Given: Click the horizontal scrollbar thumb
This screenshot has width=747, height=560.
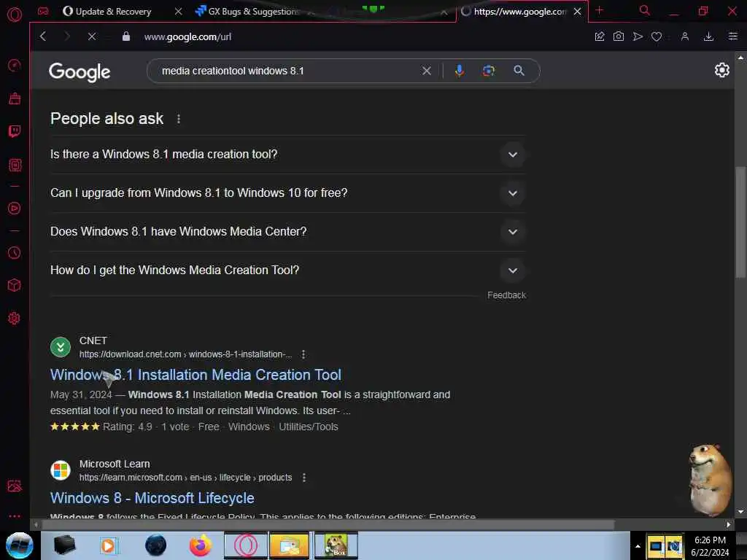Looking at the screenshot, I should [x=328, y=525].
